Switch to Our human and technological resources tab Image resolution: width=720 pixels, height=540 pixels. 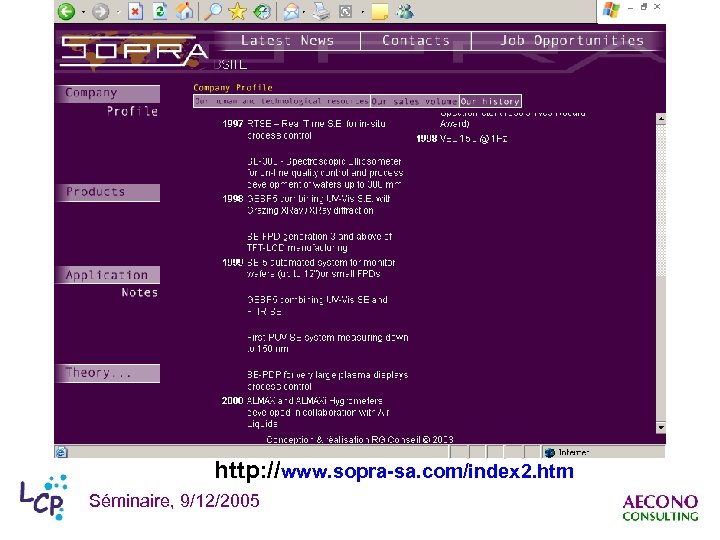click(281, 101)
